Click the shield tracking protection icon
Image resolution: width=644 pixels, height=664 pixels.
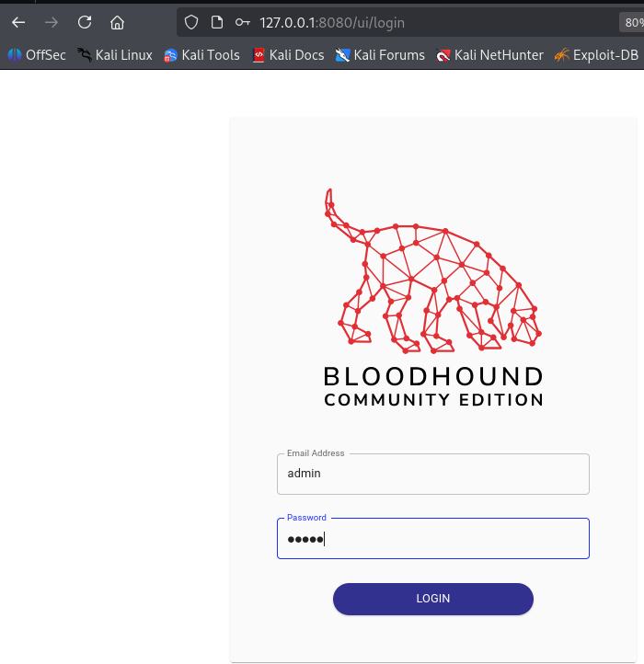click(x=191, y=22)
